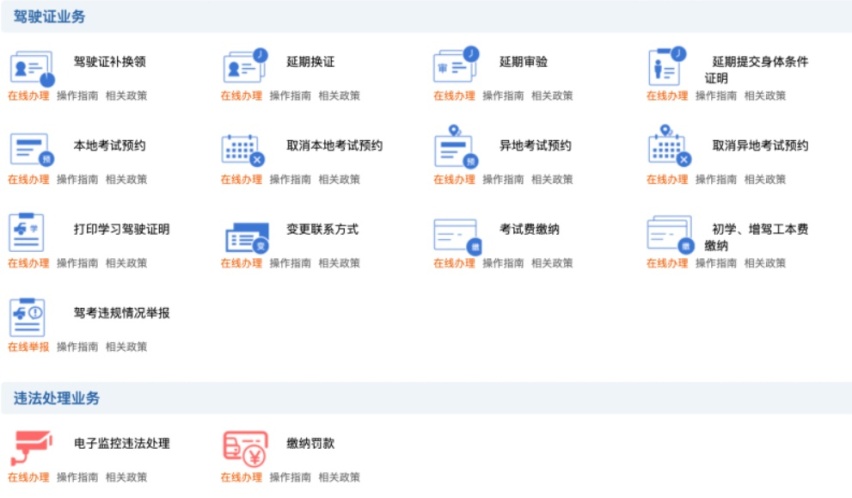Click the 异地考试预约 icon
The width and height of the screenshot is (852, 498).
456,147
